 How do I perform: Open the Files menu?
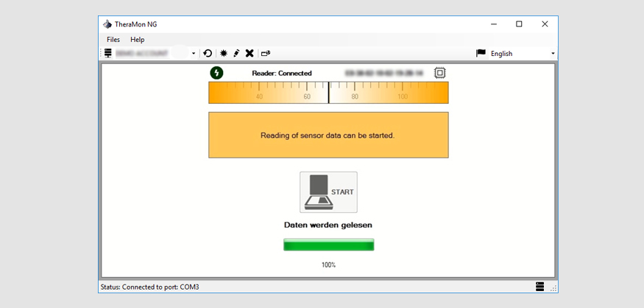coord(113,40)
